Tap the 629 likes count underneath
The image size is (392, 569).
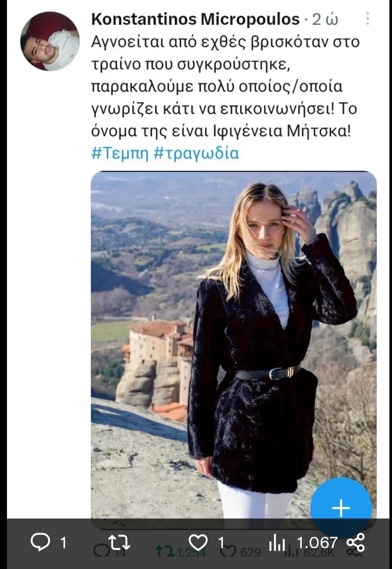(250, 553)
